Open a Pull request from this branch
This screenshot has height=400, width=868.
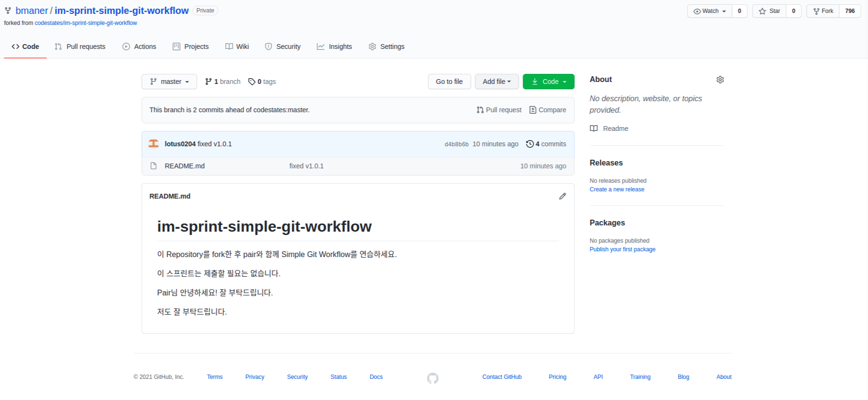[499, 110]
